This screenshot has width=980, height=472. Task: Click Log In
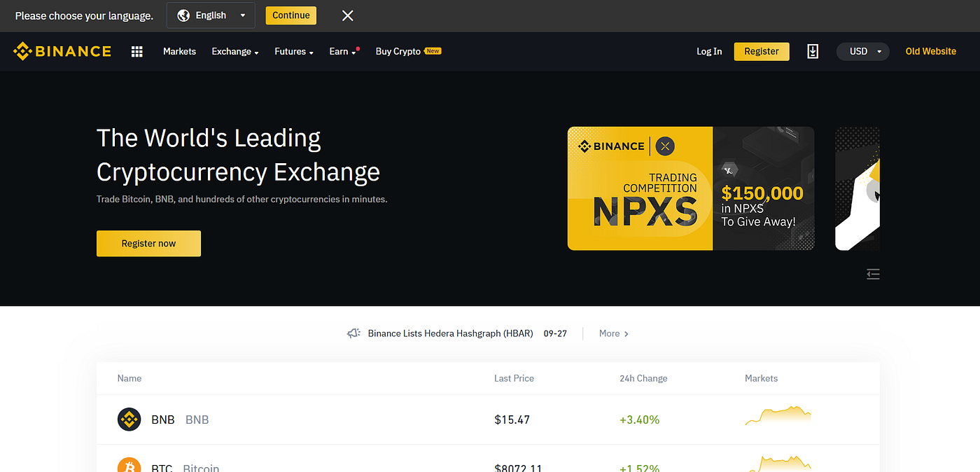coord(709,52)
